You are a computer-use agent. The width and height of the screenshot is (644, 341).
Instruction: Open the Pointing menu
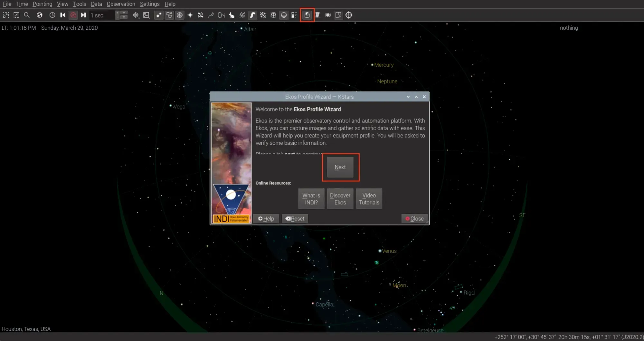(43, 4)
